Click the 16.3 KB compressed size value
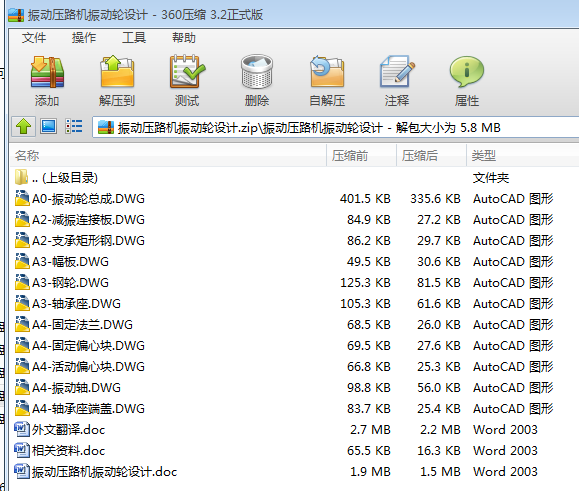This screenshot has width=579, height=491. coord(439,451)
